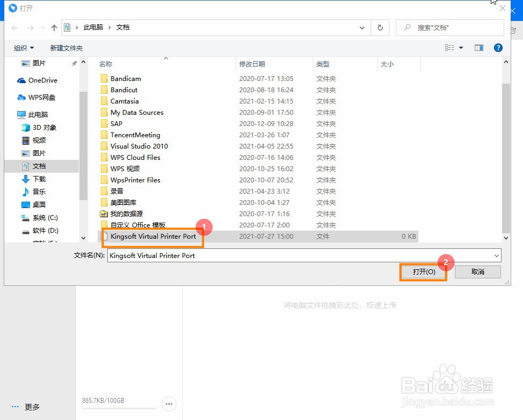
Task: Click the 打开(O) button
Action: (424, 272)
